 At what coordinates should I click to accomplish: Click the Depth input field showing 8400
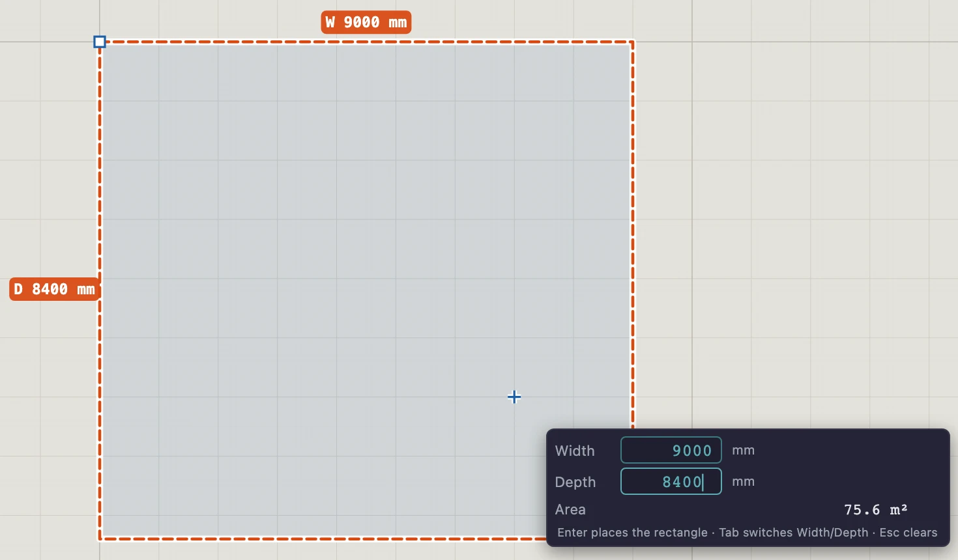pyautogui.click(x=671, y=481)
